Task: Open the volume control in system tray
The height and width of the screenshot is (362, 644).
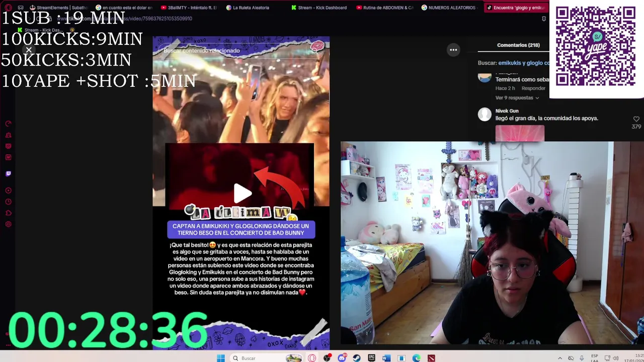Action: (x=615, y=358)
